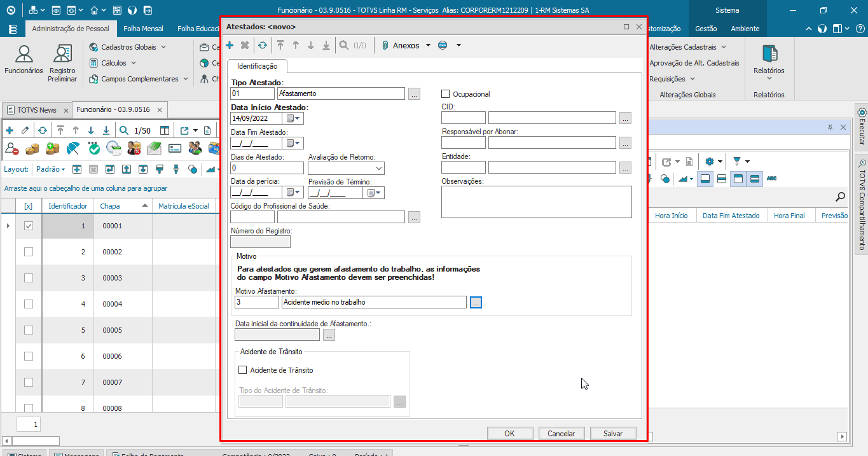Viewport: 868px width, 456px height.
Task: Click the businessman with red X icon
Action: 134,148
